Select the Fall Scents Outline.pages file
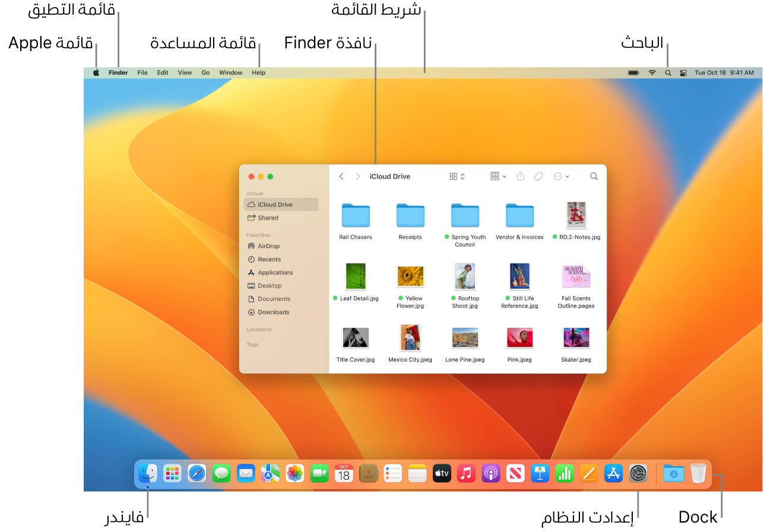Viewport: 764px width, 532px height. click(576, 286)
